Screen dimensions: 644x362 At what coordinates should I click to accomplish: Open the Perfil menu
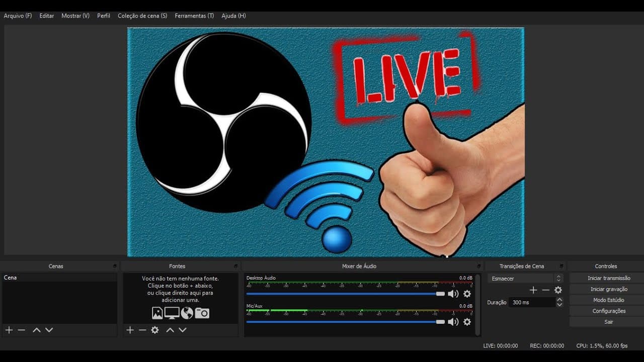104,16
